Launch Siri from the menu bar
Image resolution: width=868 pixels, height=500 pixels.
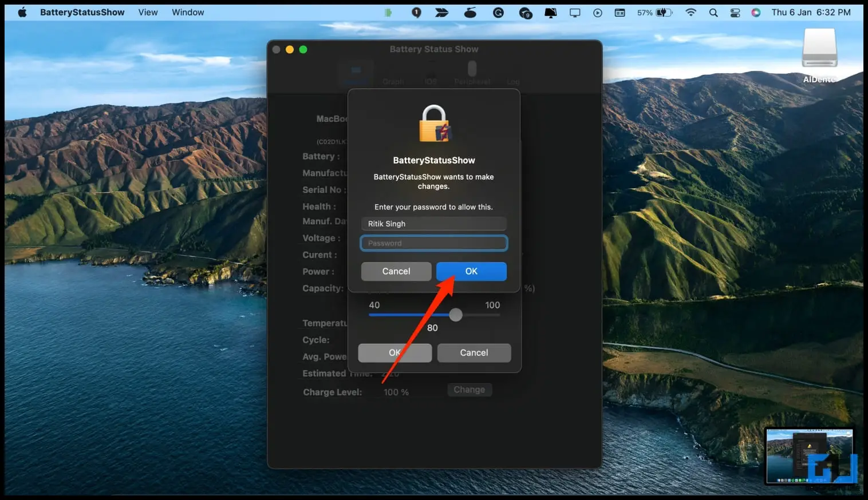pos(756,13)
